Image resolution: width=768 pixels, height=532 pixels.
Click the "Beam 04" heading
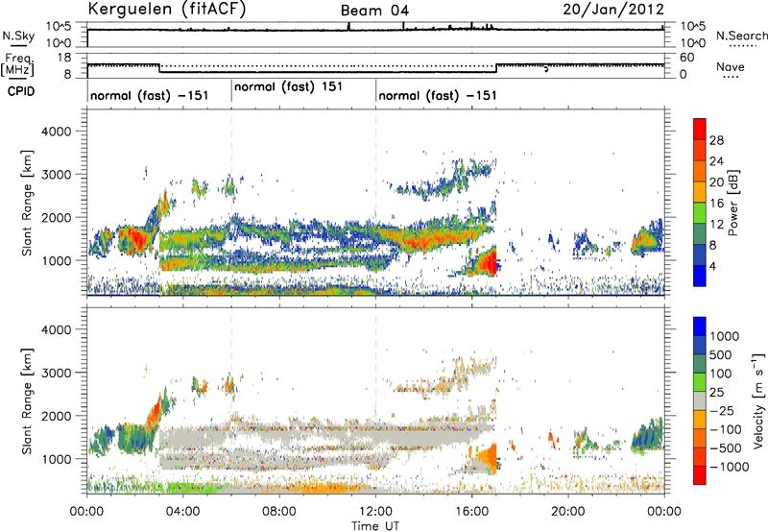point(374,11)
